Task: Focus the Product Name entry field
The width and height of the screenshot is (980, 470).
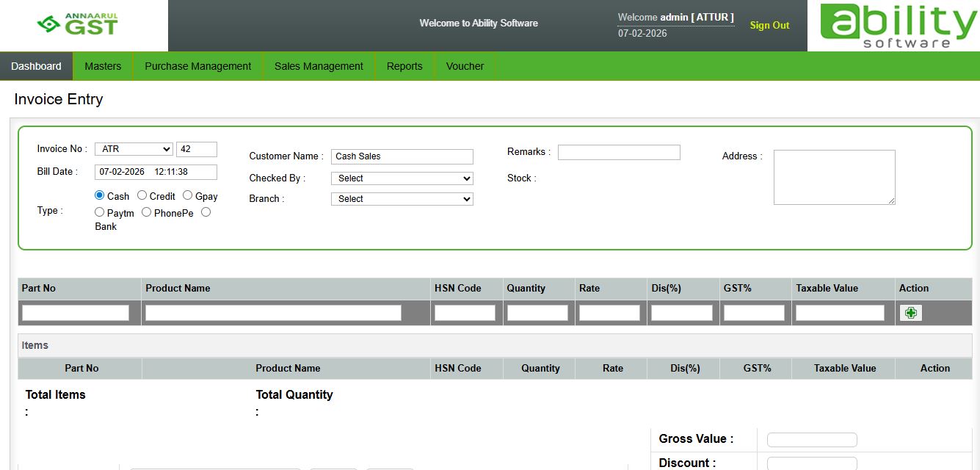Action: (x=273, y=313)
